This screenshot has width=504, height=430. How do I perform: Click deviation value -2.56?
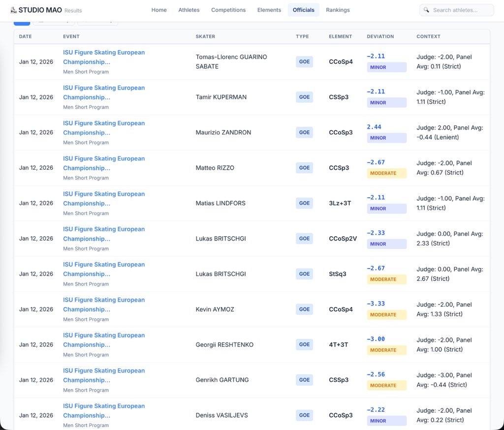point(376,374)
